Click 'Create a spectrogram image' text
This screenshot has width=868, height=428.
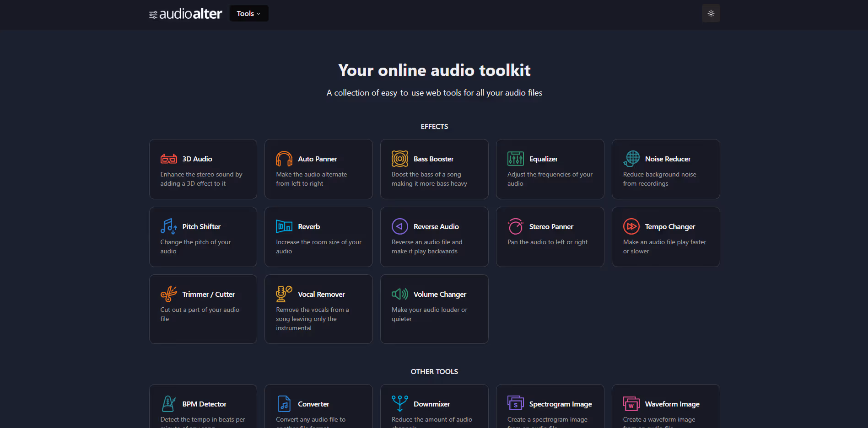pyautogui.click(x=547, y=419)
